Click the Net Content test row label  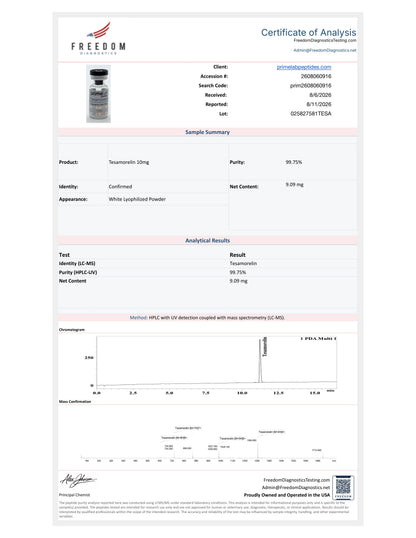(72, 281)
